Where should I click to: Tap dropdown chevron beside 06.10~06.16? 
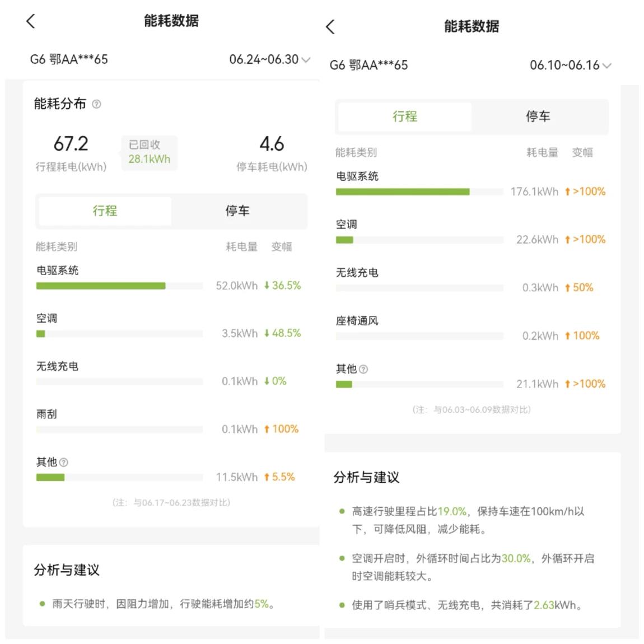pyautogui.click(x=607, y=66)
